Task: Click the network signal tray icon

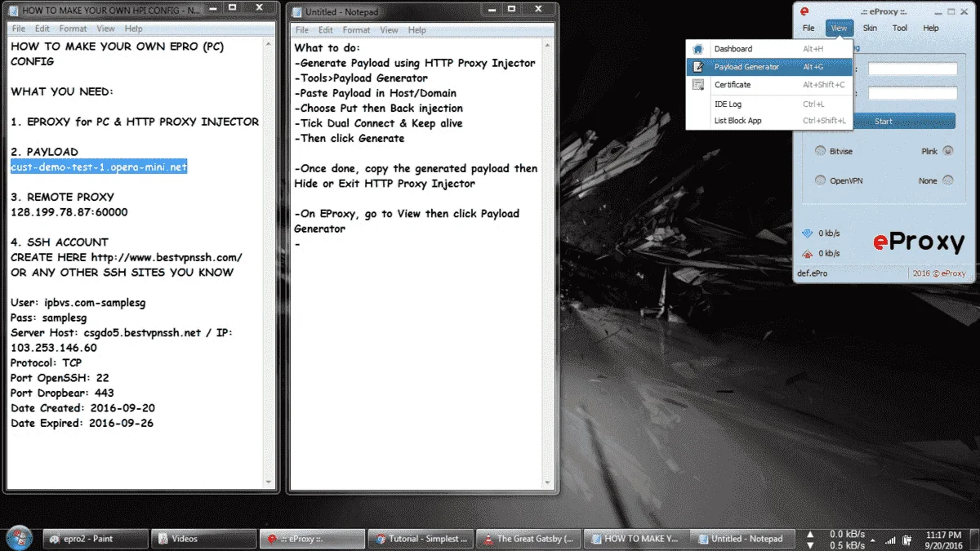Action: click(x=889, y=539)
